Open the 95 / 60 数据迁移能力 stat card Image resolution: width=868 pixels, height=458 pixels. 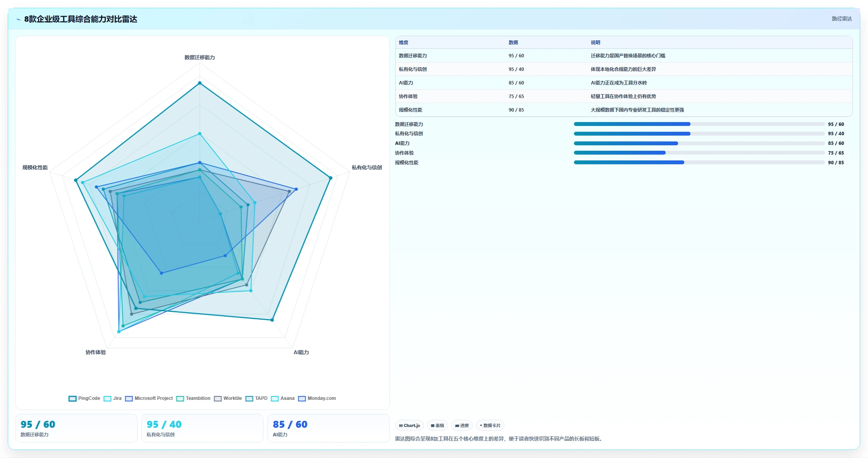click(x=76, y=428)
